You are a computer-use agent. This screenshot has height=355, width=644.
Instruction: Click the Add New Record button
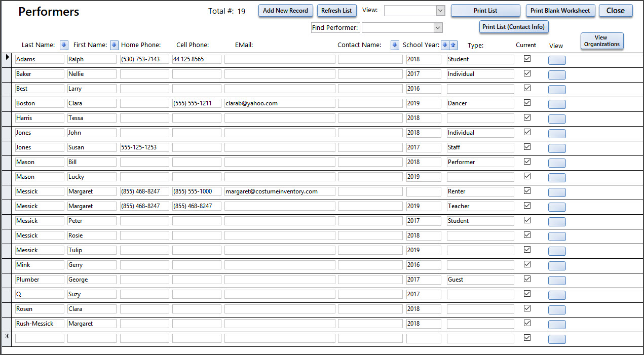coord(285,11)
